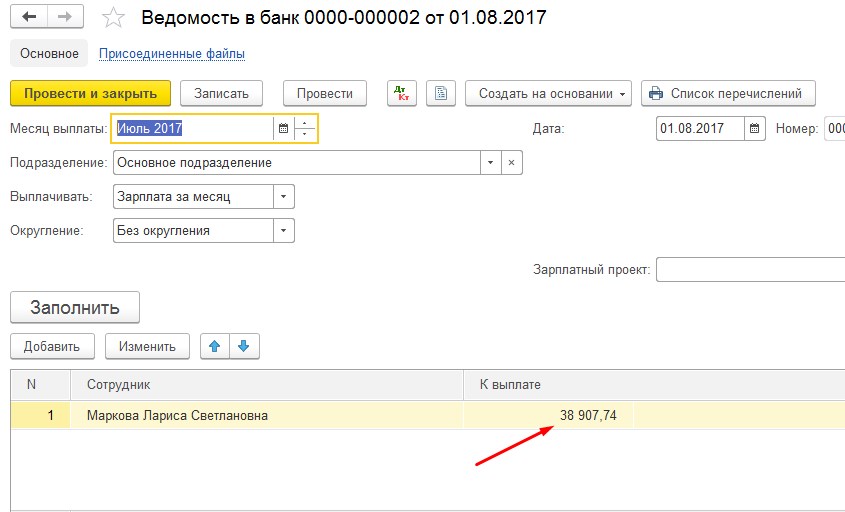Decrease month with Месяц выплаты down arrow
Screen dimensions: 845x512
305,134
